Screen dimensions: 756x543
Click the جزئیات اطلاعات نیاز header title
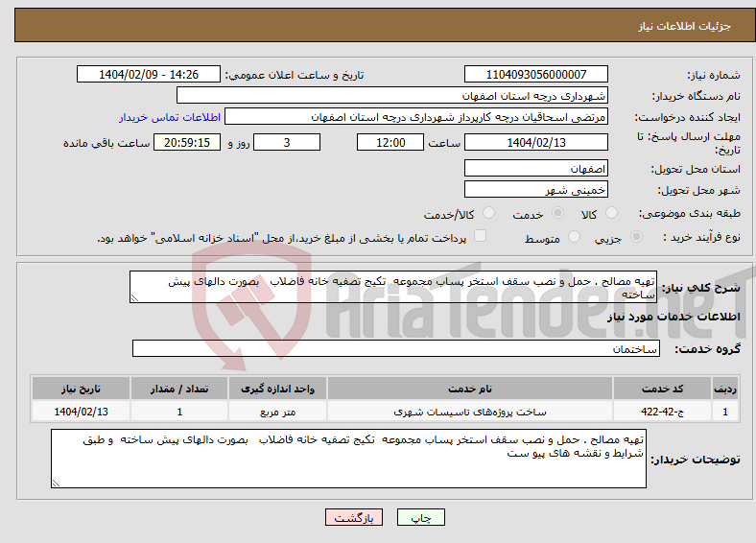click(685, 26)
